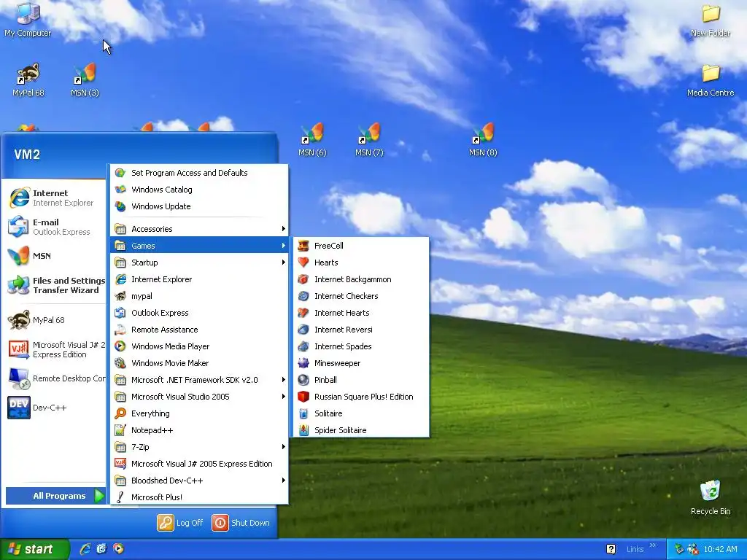747x560 pixels.
Task: Select MSN (7) desktop shortcut
Action: [369, 140]
